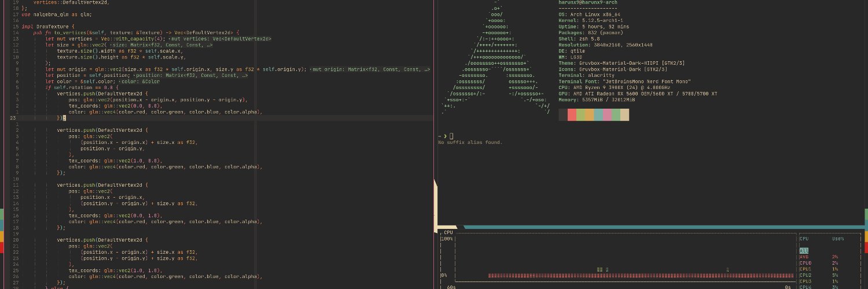Click the beige swatch in neofetch palette
The image size is (868, 289).
[624, 115]
